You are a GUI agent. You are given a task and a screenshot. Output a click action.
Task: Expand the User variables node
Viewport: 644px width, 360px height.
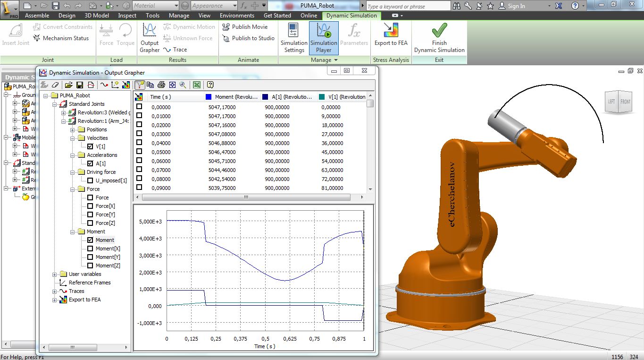pyautogui.click(x=55, y=274)
